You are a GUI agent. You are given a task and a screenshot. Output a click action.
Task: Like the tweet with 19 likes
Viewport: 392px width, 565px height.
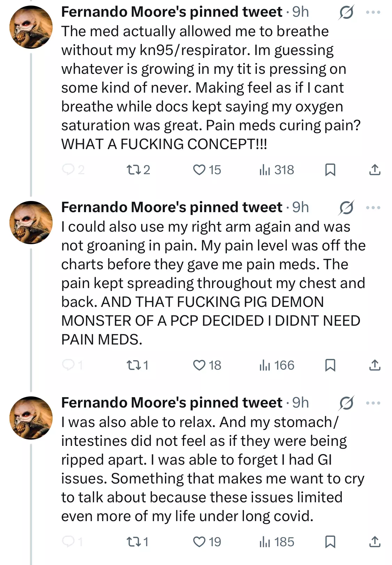click(x=207, y=542)
